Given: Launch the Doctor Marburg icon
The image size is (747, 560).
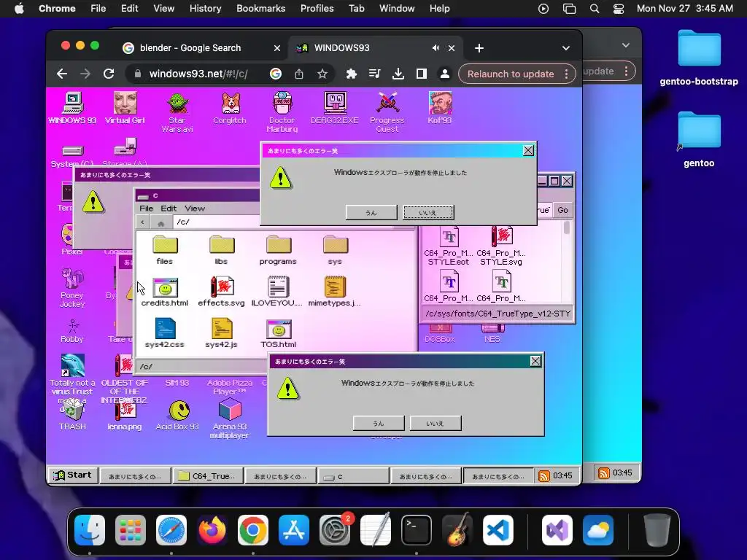Looking at the screenshot, I should (282, 112).
